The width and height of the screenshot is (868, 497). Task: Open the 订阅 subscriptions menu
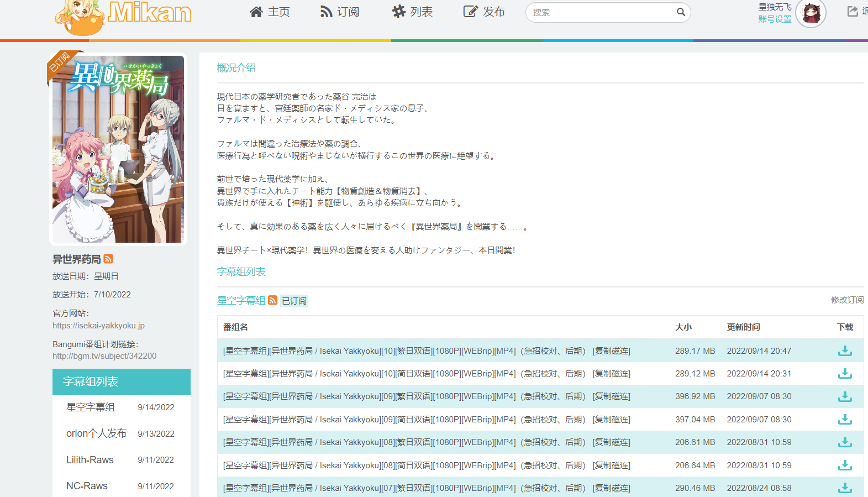coord(340,12)
